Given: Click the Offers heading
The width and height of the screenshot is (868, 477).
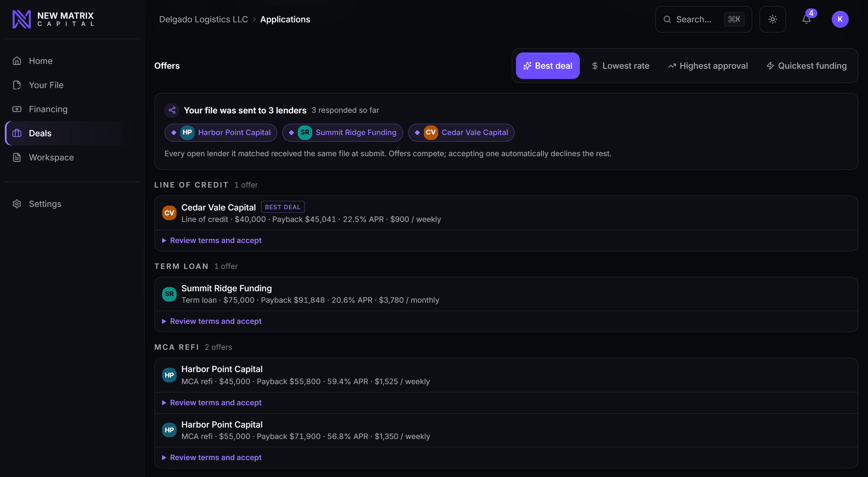Looking at the screenshot, I should point(167,66).
